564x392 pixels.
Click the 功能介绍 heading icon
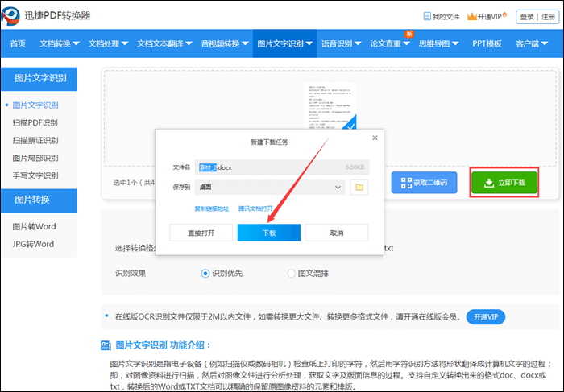point(106,345)
